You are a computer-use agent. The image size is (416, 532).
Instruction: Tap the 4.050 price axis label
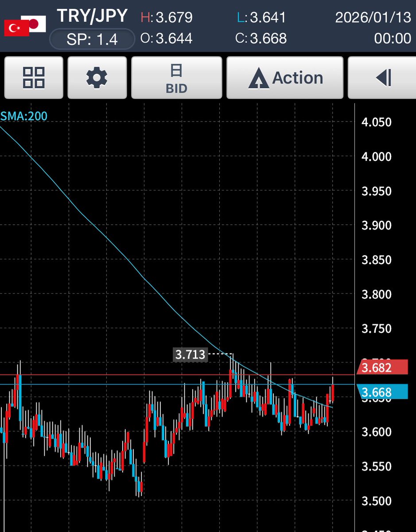377,122
